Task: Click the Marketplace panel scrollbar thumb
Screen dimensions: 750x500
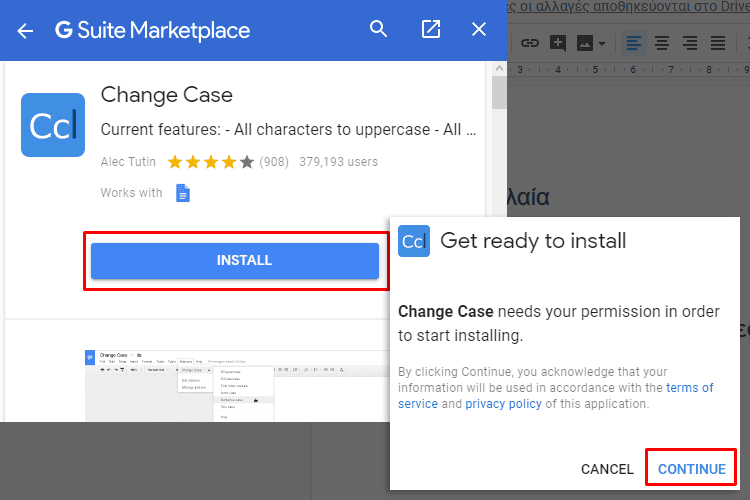Action: 499,92
